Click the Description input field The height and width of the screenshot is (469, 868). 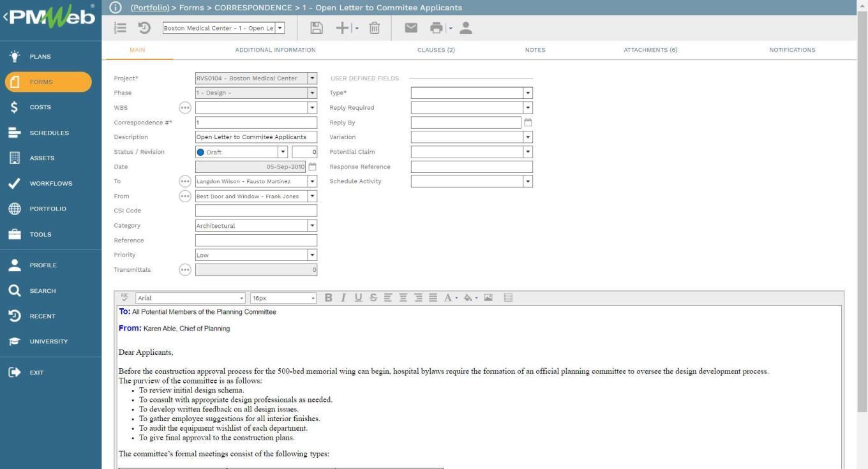pyautogui.click(x=256, y=137)
